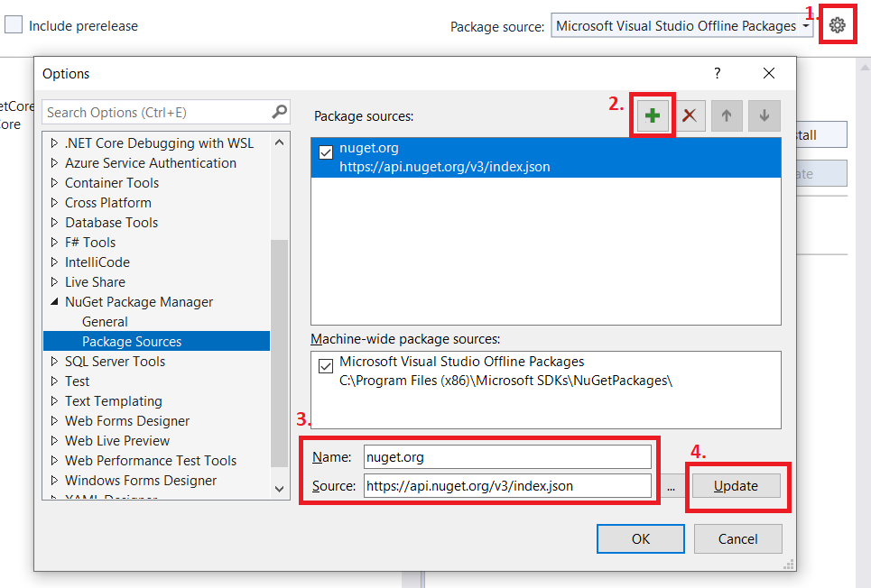The width and height of the screenshot is (871, 588).
Task: Select 'Container Tools' label in options tree
Action: tap(112, 183)
